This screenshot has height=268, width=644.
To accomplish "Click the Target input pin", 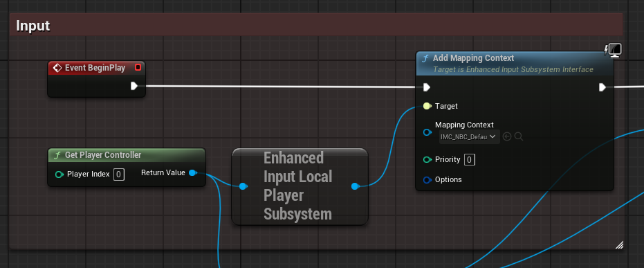I will (427, 106).
